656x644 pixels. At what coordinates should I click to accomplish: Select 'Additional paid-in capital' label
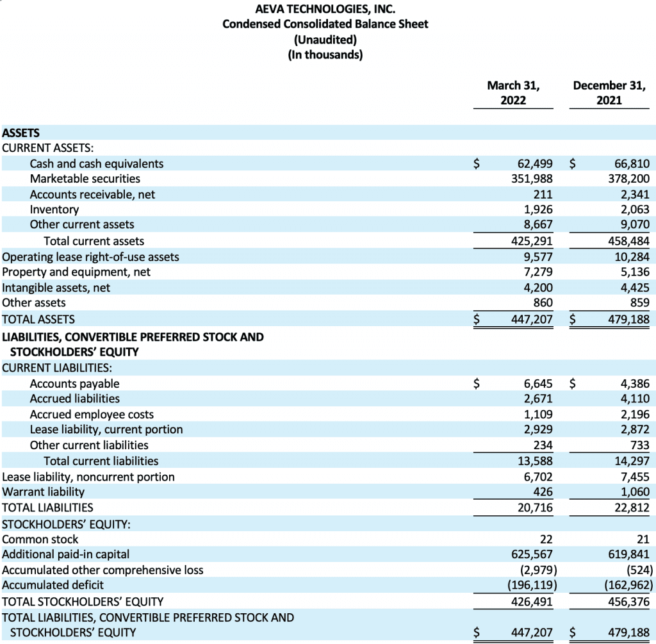point(66,555)
